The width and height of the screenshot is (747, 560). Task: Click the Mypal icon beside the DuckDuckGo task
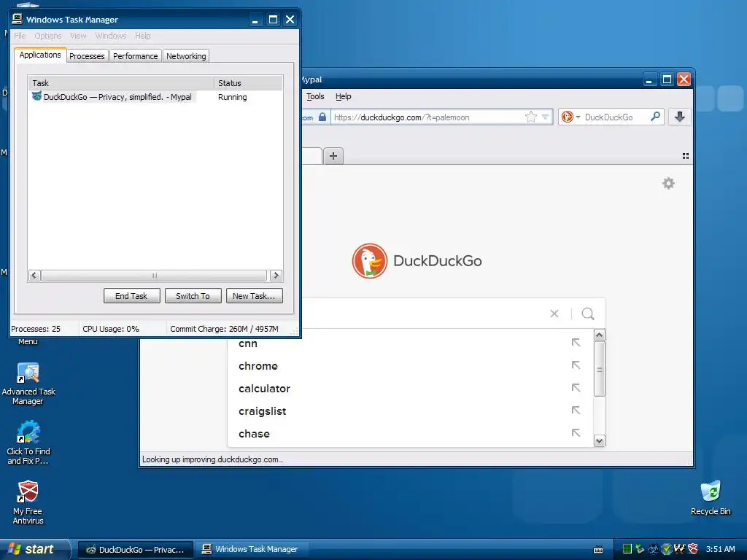coord(36,96)
